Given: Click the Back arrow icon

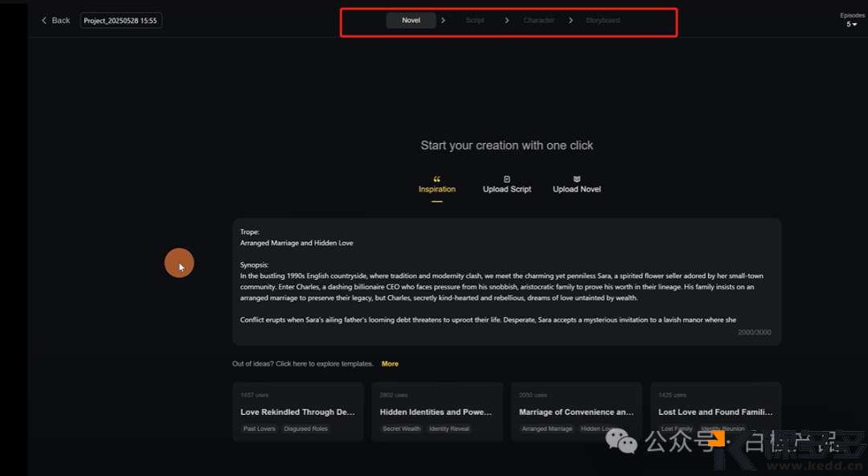Looking at the screenshot, I should 44,20.
